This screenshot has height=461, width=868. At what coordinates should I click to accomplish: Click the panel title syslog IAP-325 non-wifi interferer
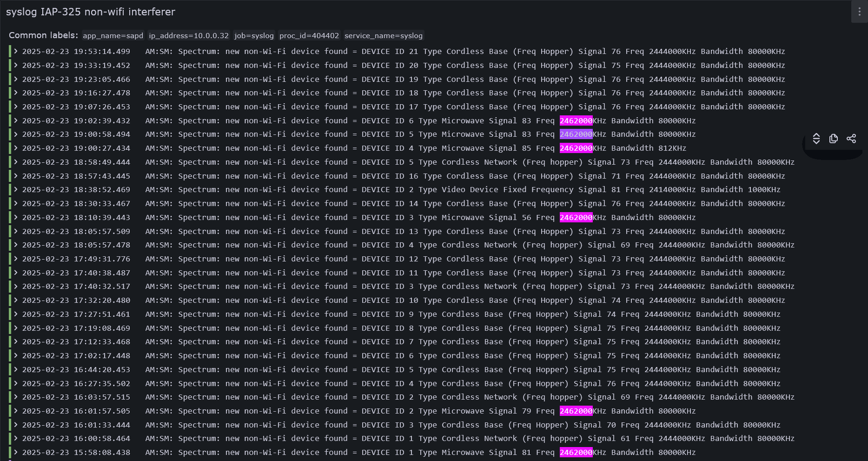point(91,12)
